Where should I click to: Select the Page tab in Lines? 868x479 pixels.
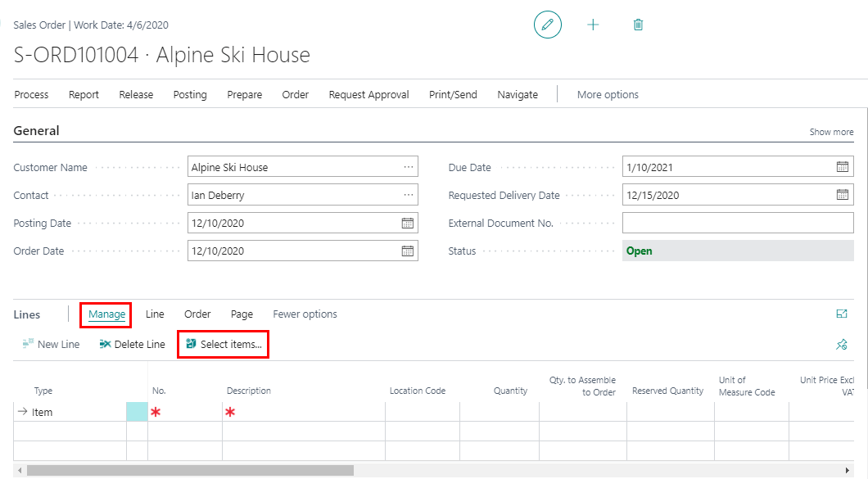coord(242,314)
